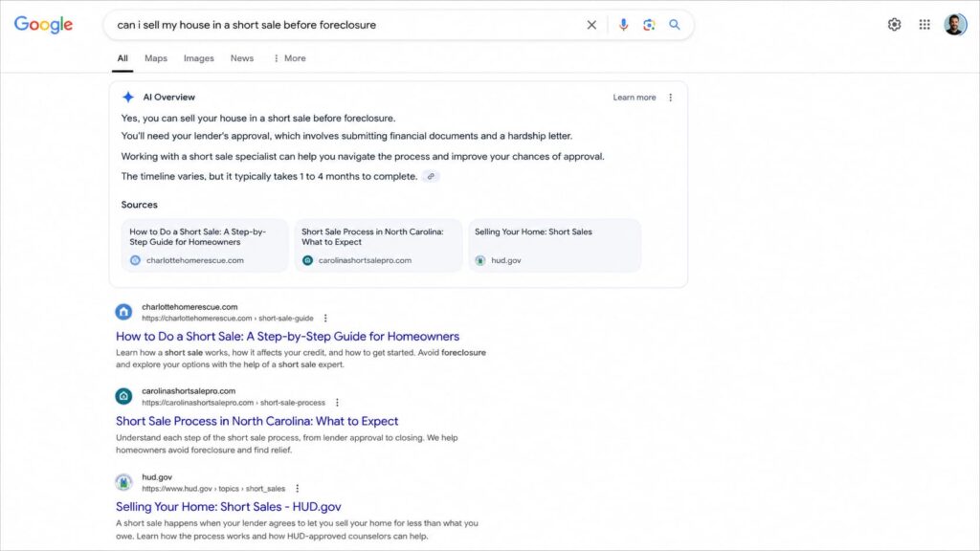This screenshot has height=551, width=980.
Task: Start voice search with the microphone icon
Action: click(x=623, y=25)
